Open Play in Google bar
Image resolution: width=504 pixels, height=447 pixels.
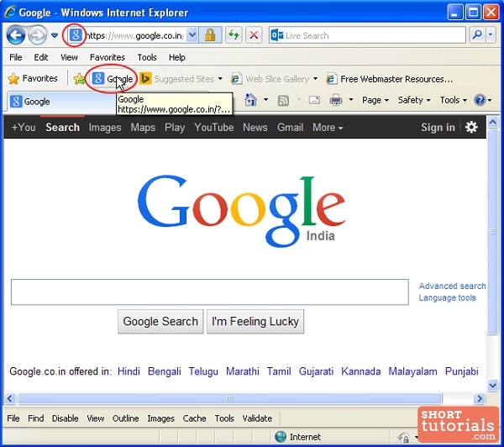pyautogui.click(x=175, y=128)
